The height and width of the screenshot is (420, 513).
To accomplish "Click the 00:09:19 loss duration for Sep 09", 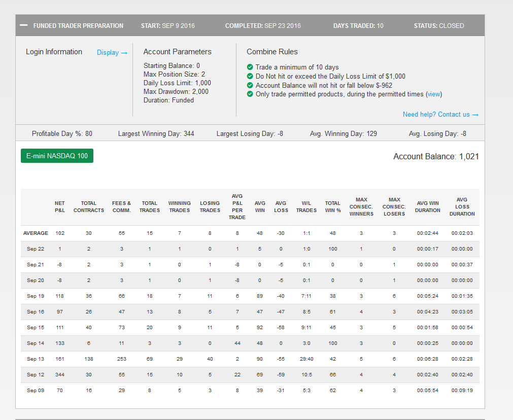I will (x=462, y=390).
